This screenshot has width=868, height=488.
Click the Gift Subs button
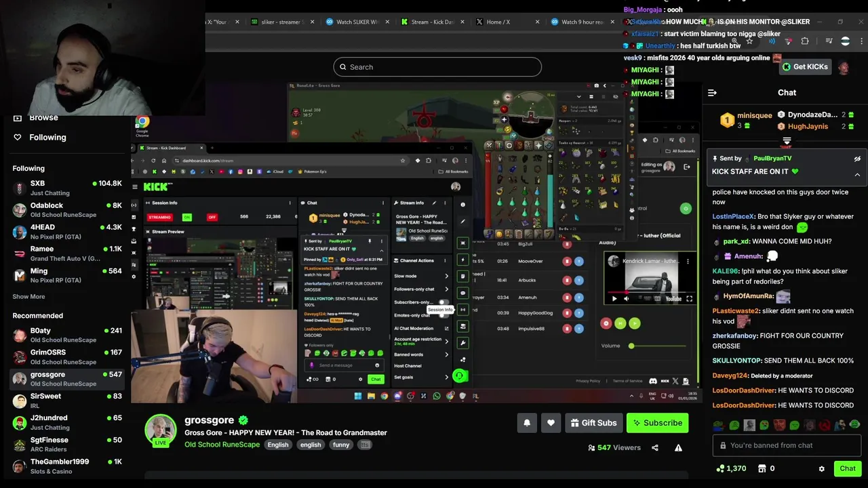click(594, 423)
